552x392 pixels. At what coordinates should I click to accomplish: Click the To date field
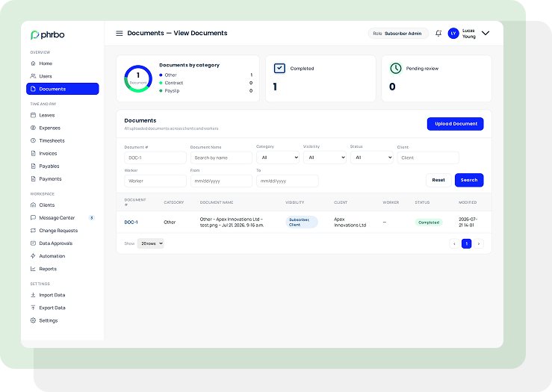288,181
